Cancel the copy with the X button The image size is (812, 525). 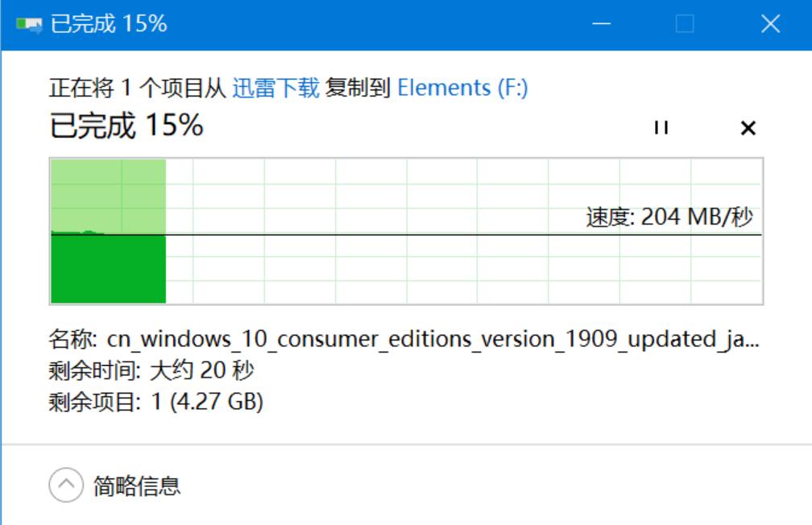748,128
